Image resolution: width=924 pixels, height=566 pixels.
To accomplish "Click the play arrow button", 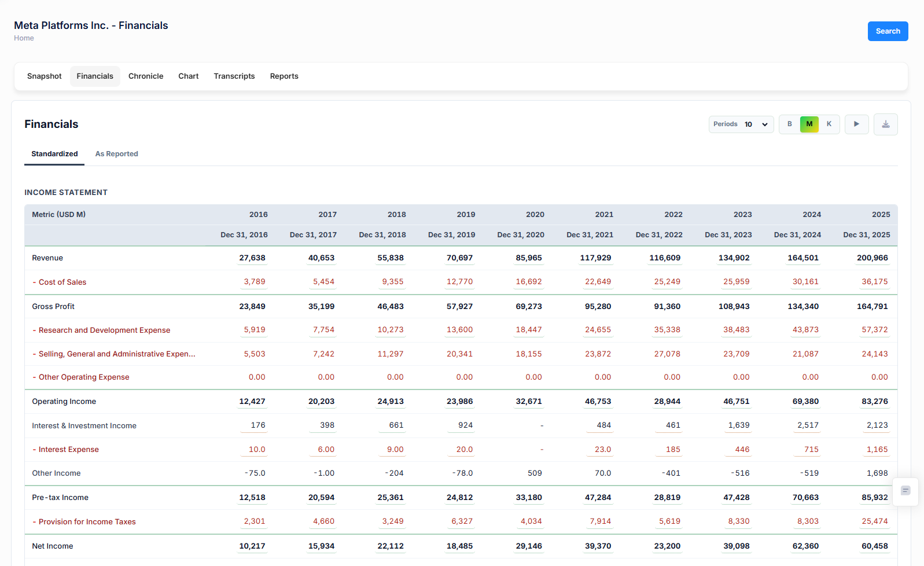I will point(856,124).
